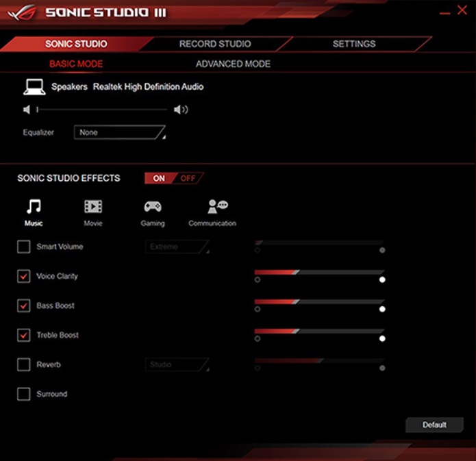Open the Settings tab
Image resolution: width=476 pixels, height=461 pixels.
(354, 44)
